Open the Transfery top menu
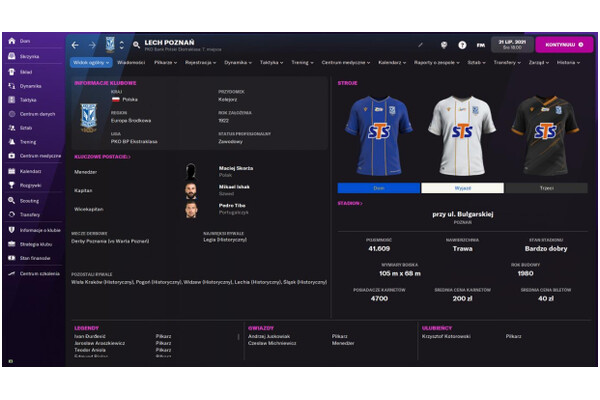The height and width of the screenshot is (400, 600). click(x=507, y=62)
